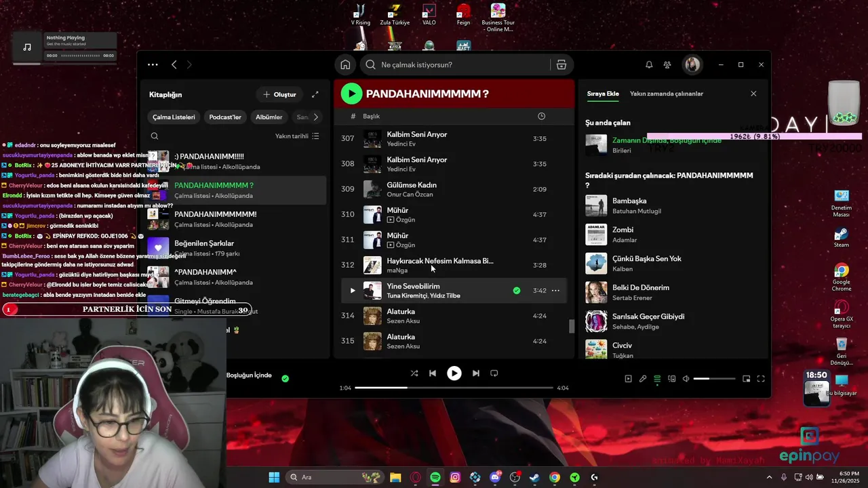Open the notifications bell in Spotify

649,64
